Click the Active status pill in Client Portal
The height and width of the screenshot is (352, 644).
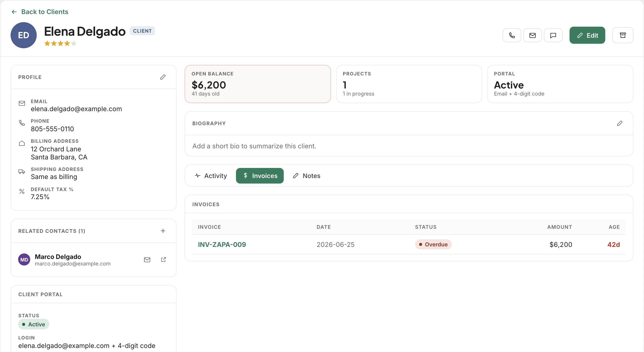[34, 324]
